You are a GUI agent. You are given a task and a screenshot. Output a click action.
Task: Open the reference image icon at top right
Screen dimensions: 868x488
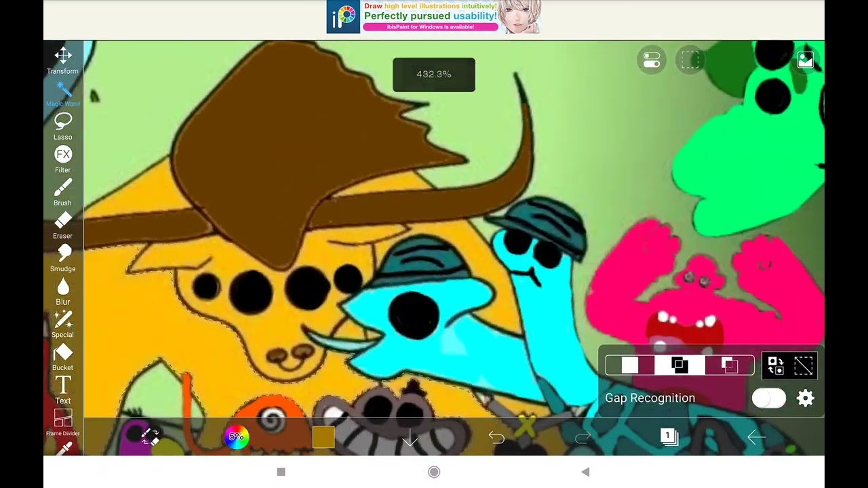[x=805, y=60]
